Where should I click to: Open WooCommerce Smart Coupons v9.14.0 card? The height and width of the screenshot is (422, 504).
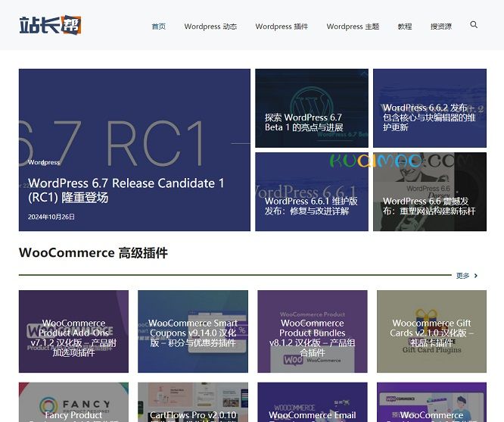click(x=193, y=332)
